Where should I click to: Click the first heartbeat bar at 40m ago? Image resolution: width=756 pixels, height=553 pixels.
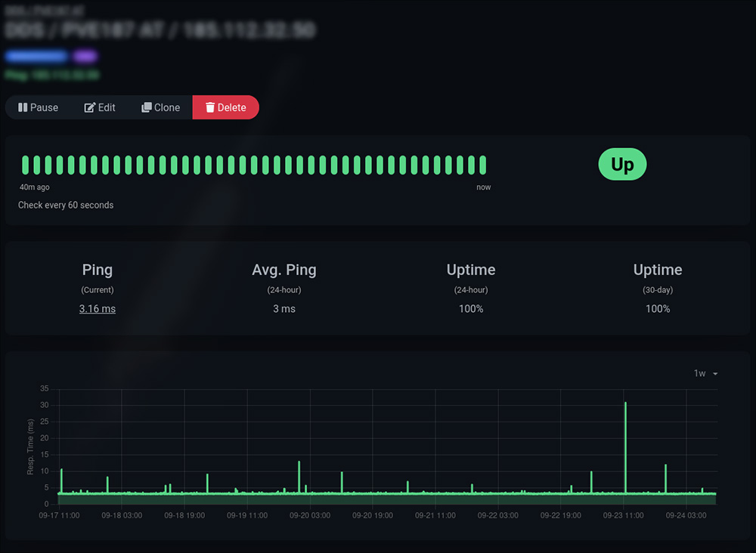point(25,165)
